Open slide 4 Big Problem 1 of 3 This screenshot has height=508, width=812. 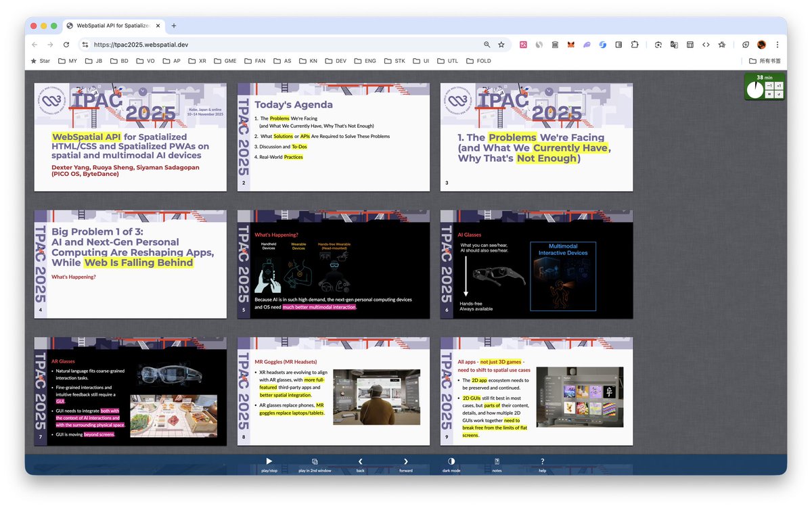tap(131, 264)
